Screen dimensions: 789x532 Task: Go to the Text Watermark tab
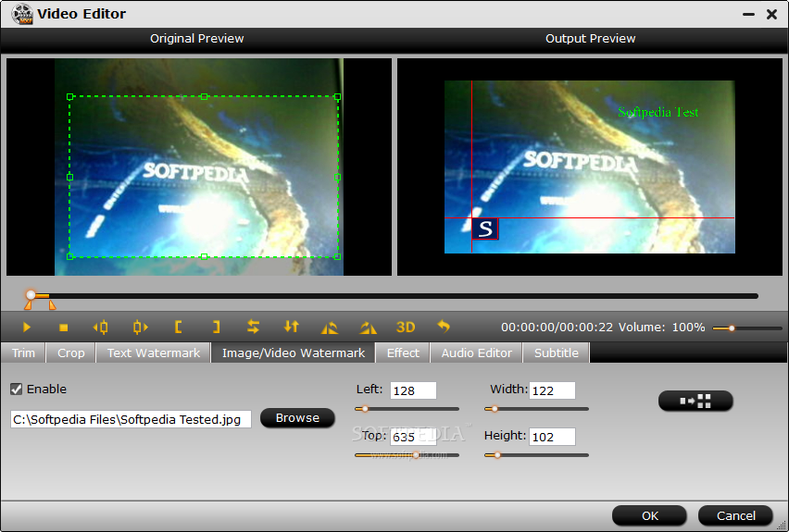click(x=154, y=353)
